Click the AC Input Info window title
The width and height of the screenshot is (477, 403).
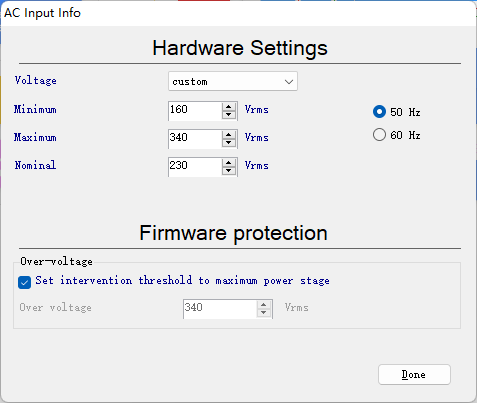click(42, 13)
